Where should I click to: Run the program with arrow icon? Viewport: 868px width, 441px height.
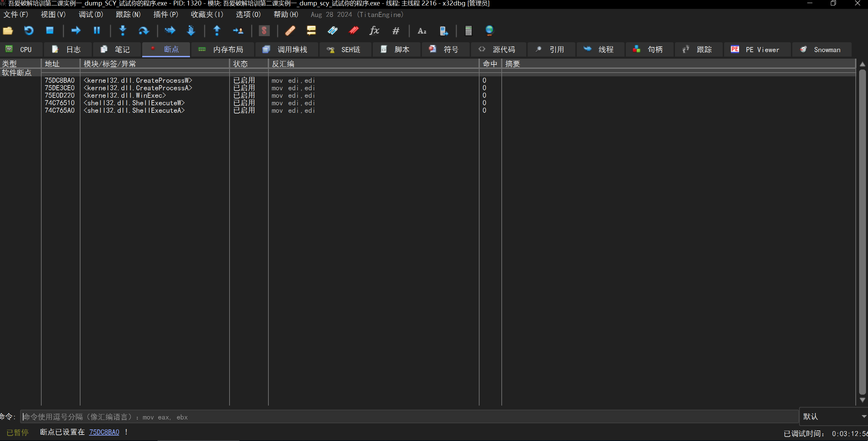pyautogui.click(x=76, y=31)
